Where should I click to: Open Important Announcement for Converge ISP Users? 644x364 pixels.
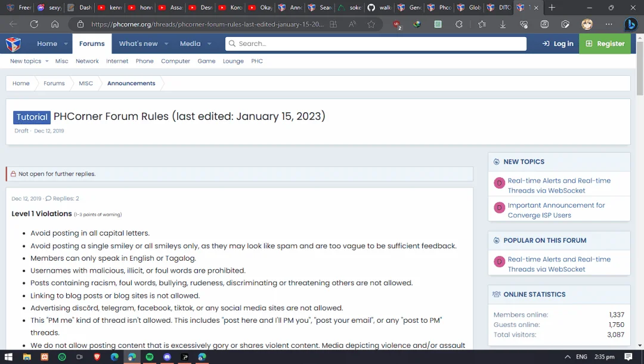tap(556, 210)
